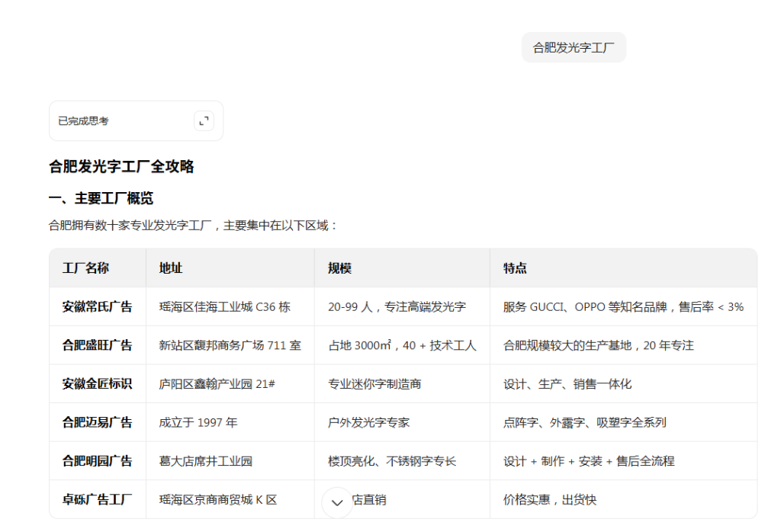This screenshot has height=532, width=781.
Task: Open the 已完成思考 expand icon
Action: pyautogui.click(x=204, y=120)
